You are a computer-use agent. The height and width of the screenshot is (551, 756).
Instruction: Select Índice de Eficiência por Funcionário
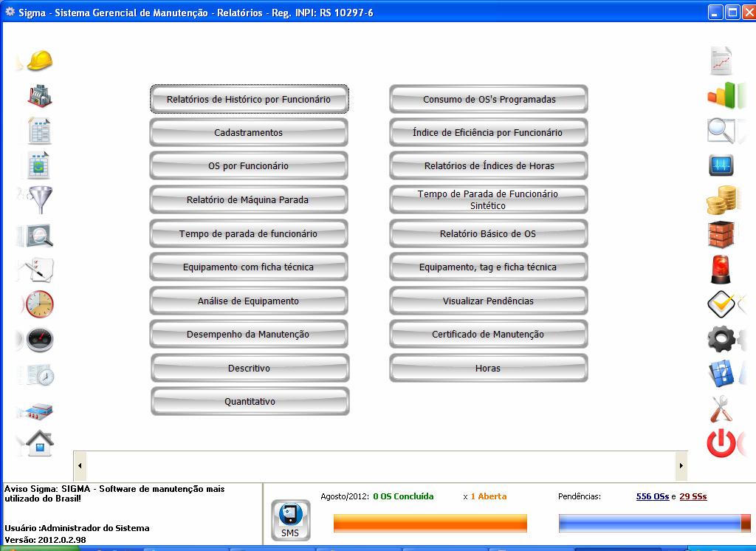coord(489,133)
